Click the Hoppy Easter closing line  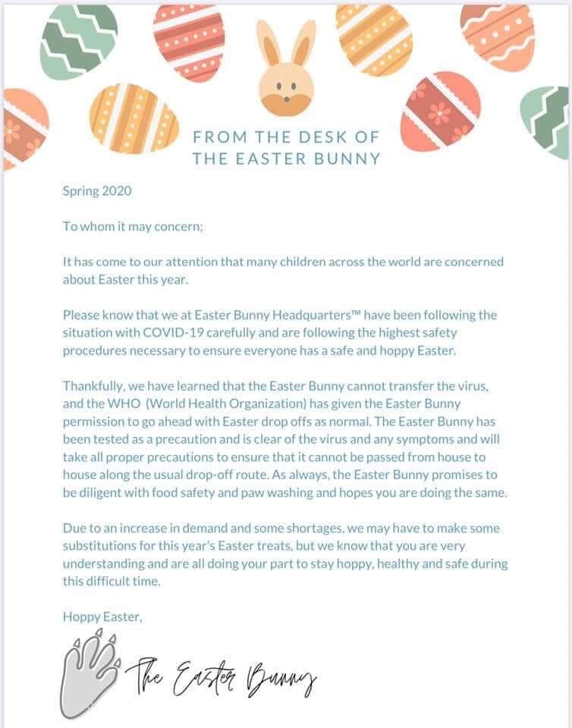click(x=102, y=617)
